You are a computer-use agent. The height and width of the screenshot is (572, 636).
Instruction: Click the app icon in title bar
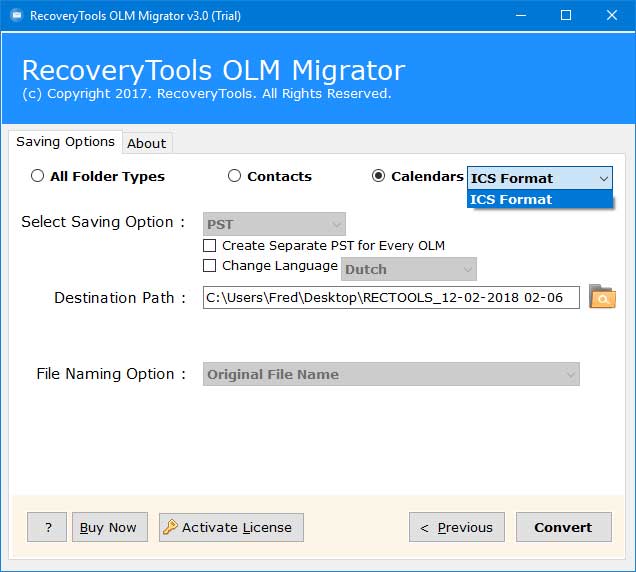coord(15,15)
